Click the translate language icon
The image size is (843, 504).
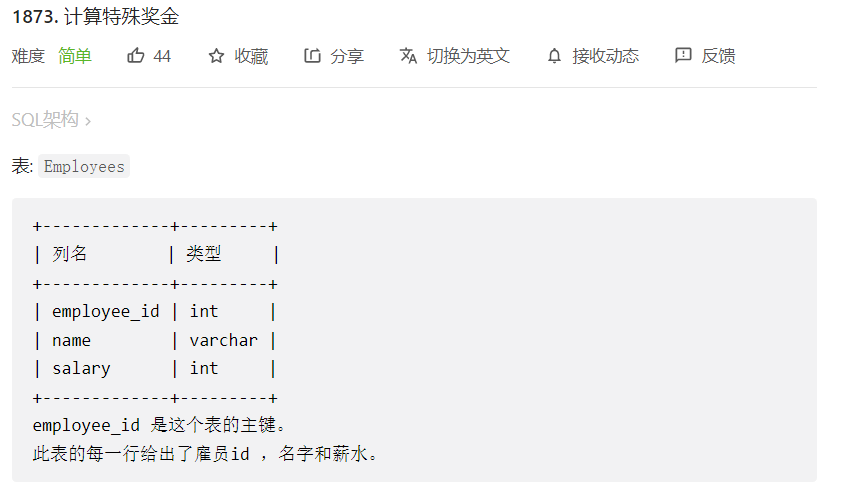coord(408,55)
